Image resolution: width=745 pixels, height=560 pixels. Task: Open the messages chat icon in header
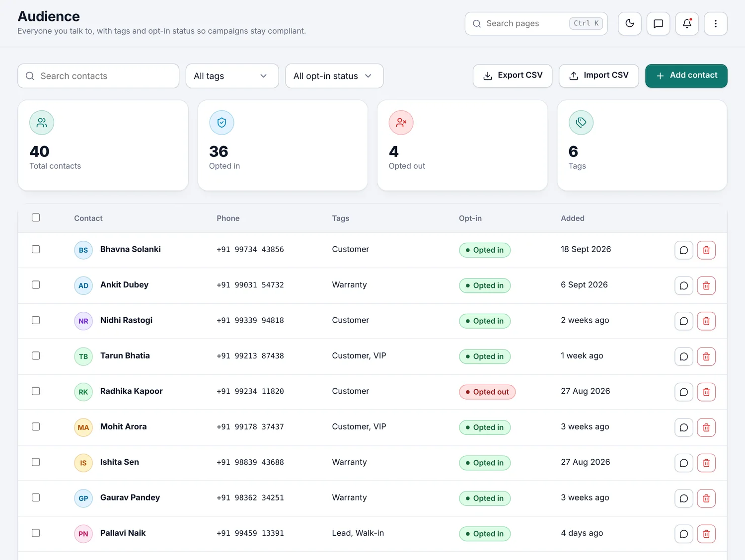(659, 24)
